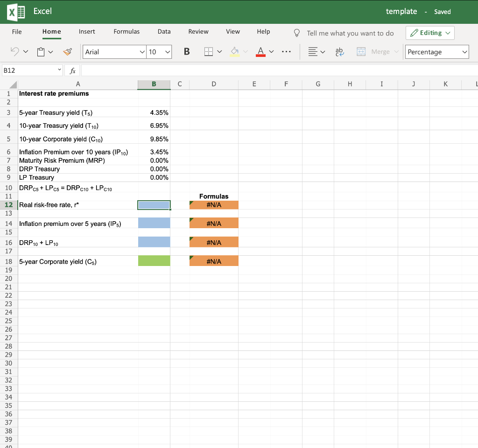
Task: Click the fx Insert Function icon
Action: coord(72,71)
